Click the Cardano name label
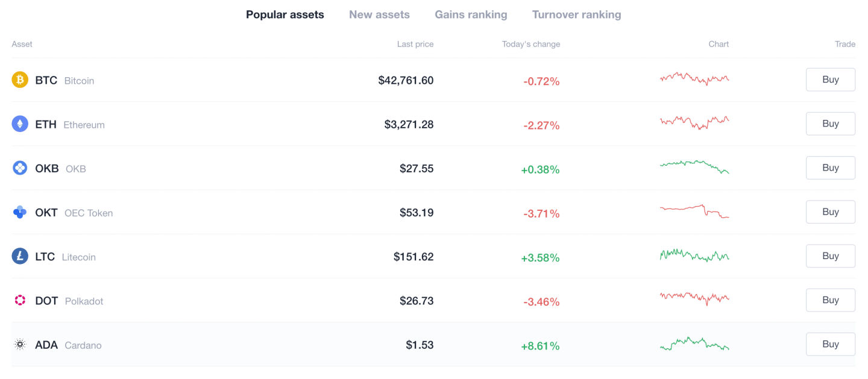This screenshot has height=379, width=868. click(x=83, y=345)
